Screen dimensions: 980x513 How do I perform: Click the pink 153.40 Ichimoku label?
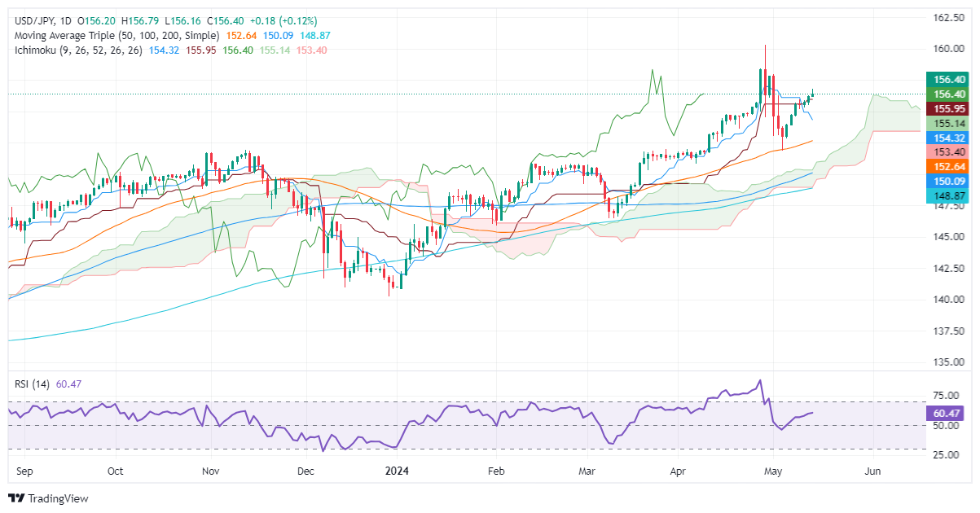947,152
